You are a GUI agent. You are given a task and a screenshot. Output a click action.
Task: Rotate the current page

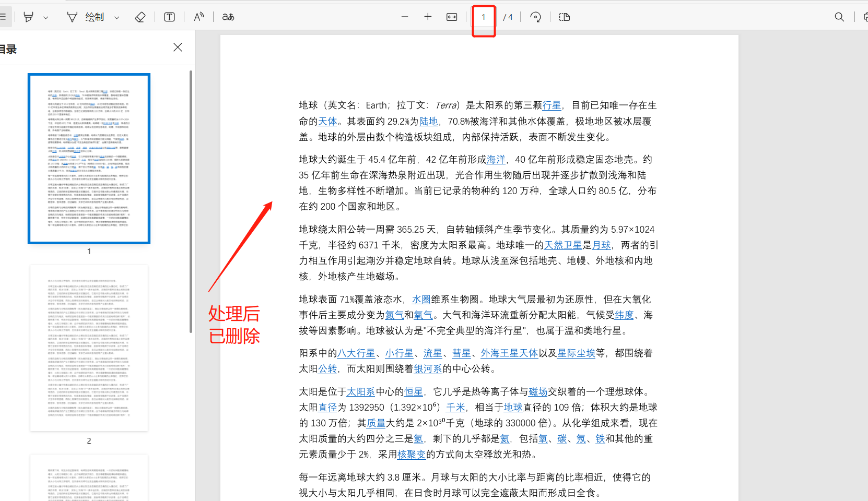535,17
